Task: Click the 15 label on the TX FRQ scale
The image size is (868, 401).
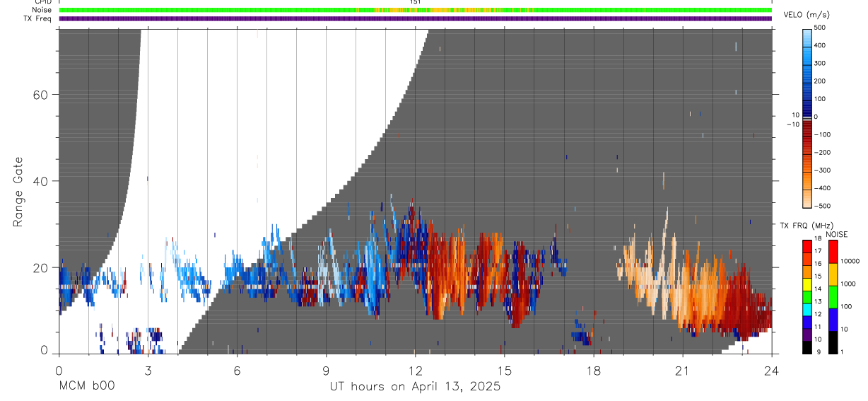Action: point(818,276)
